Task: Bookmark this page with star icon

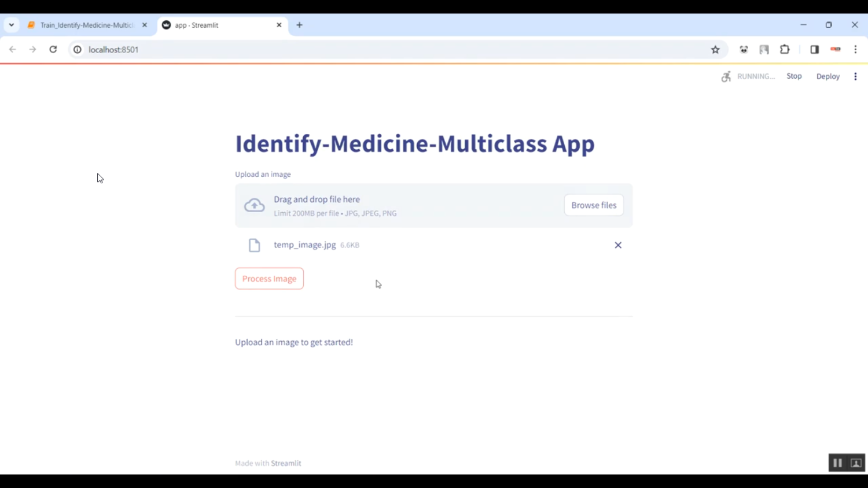Action: pyautogui.click(x=715, y=50)
